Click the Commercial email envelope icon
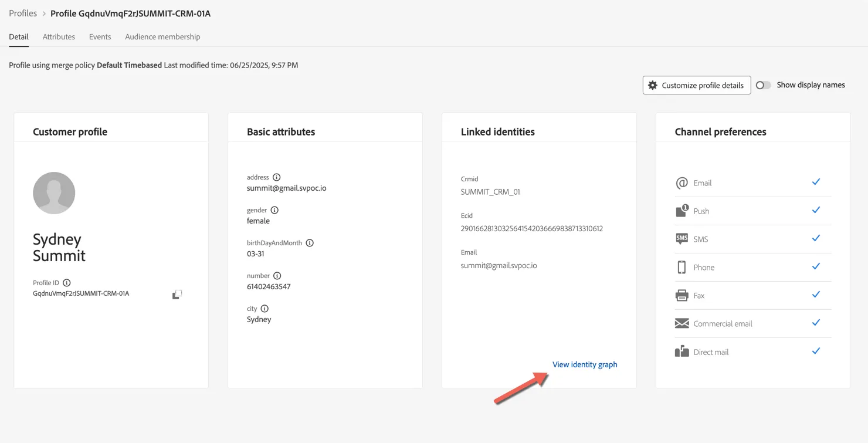The height and width of the screenshot is (443, 868). click(681, 323)
